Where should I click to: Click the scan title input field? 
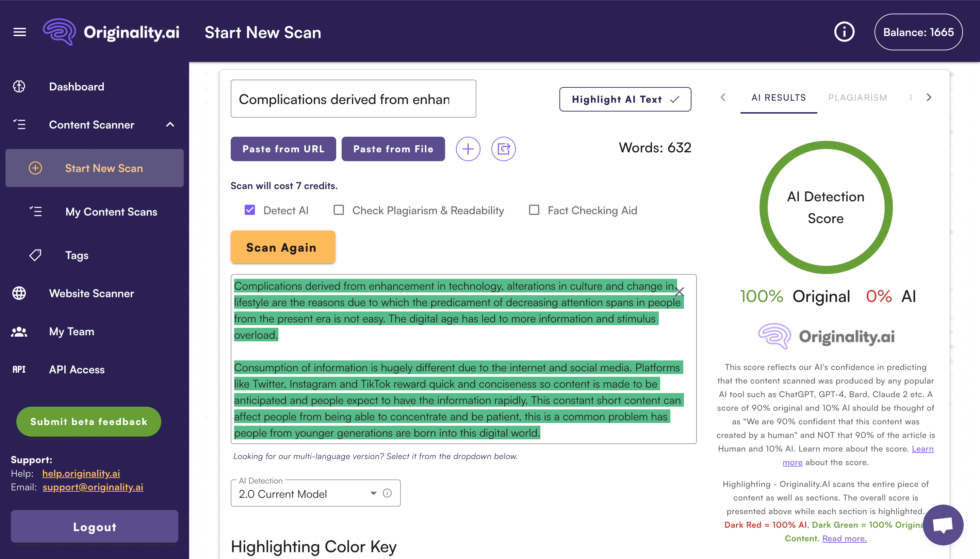[x=353, y=99]
